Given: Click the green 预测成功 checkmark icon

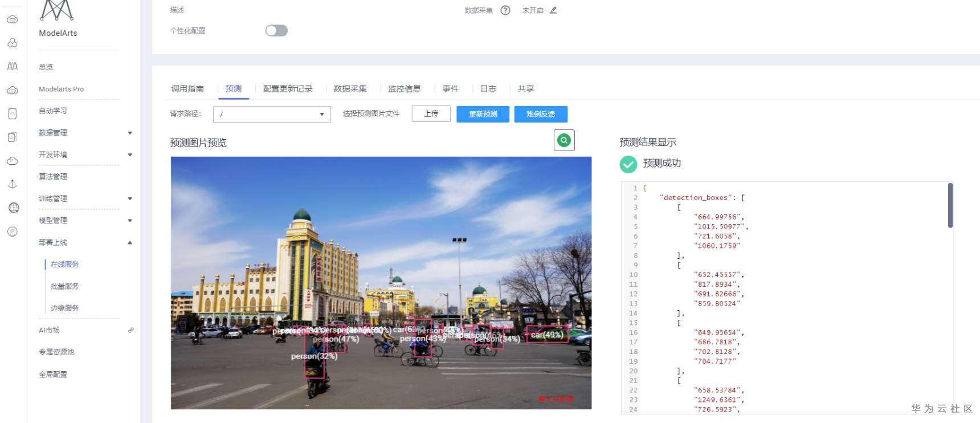Looking at the screenshot, I should pos(628,164).
